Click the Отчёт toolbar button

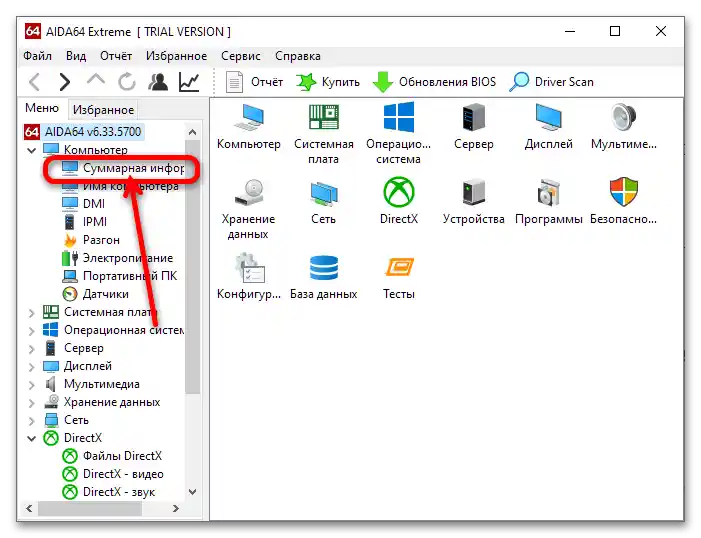click(x=254, y=82)
